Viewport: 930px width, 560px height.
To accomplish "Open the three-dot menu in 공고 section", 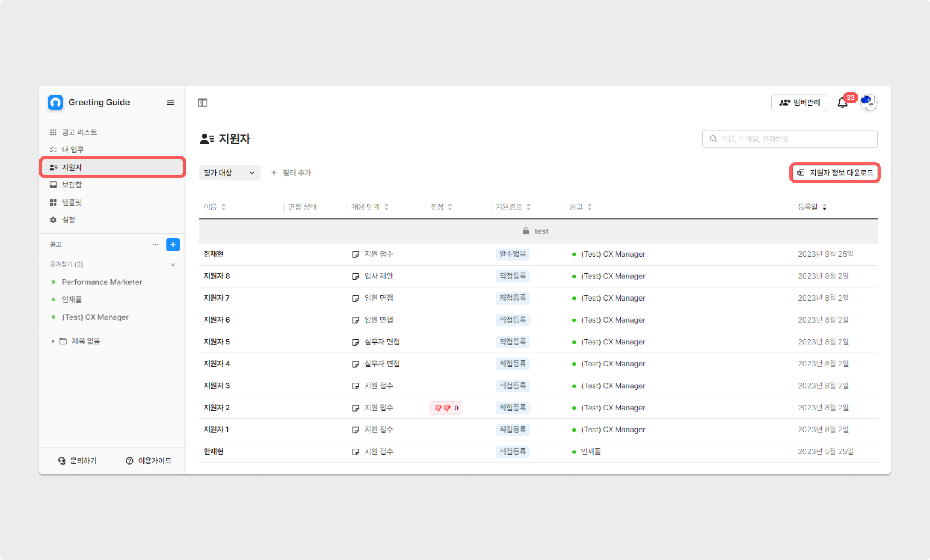I will 155,245.
